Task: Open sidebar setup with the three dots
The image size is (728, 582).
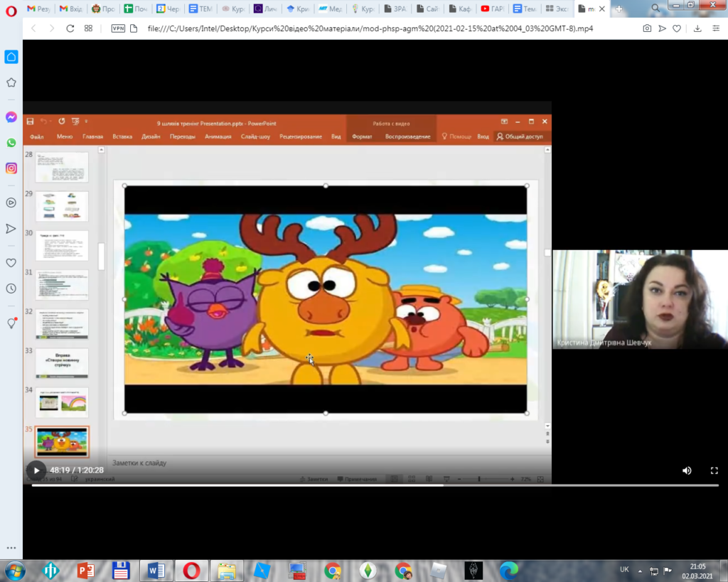Action: tap(11, 548)
